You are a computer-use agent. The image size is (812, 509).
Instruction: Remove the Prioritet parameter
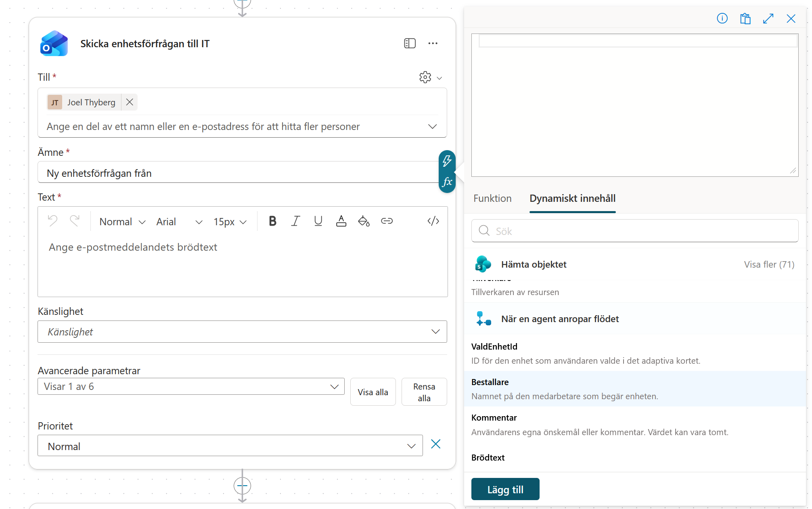point(436,444)
